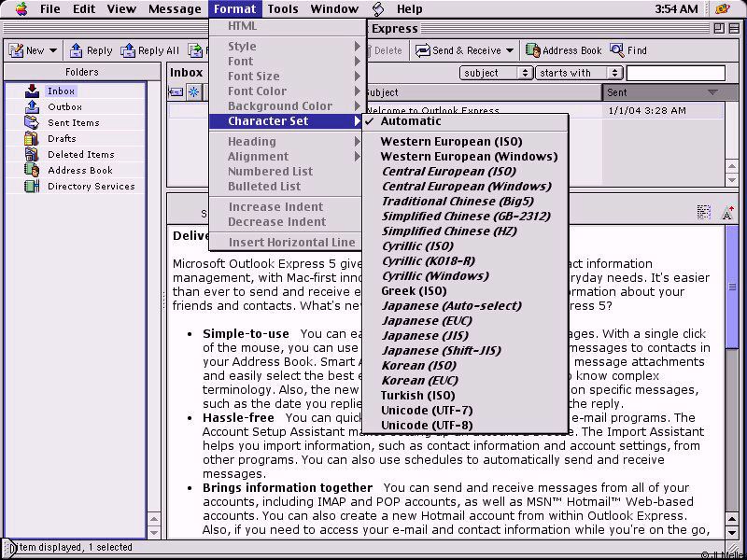Click the message status column icon

pos(176,91)
